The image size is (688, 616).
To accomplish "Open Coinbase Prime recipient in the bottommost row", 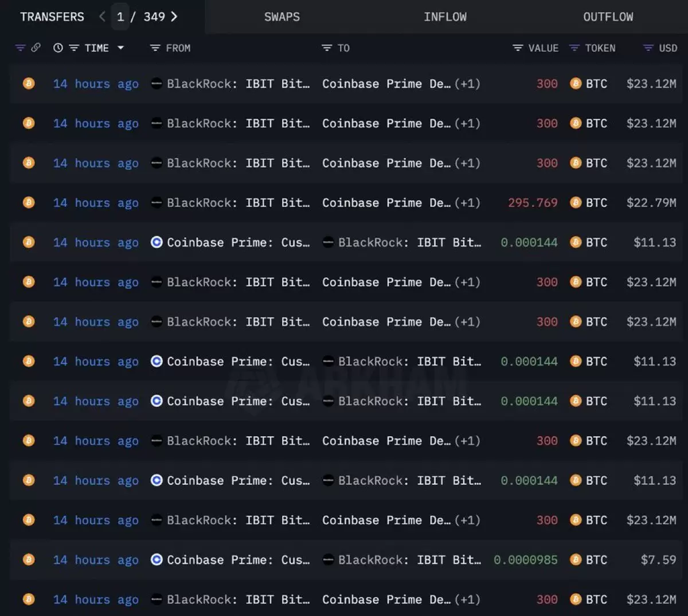I will click(x=386, y=599).
